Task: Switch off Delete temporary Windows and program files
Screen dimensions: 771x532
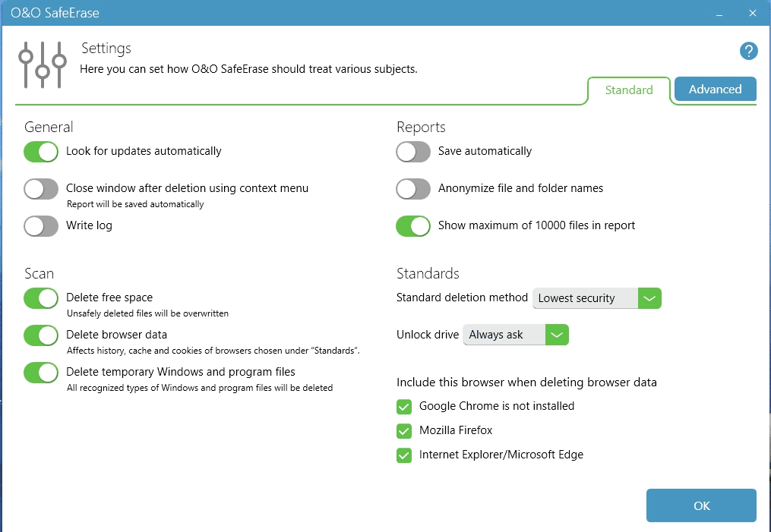Action: point(41,373)
